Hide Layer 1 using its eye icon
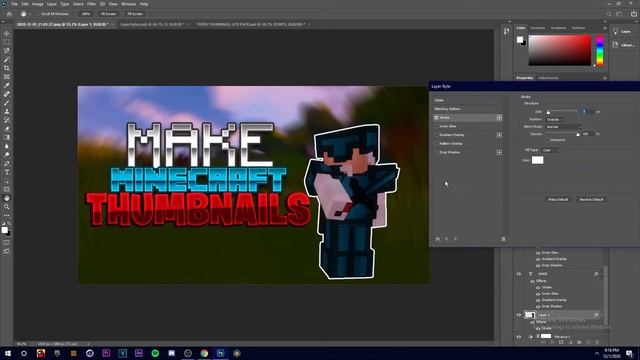Screen dimensions: 640x360 coord(519,315)
